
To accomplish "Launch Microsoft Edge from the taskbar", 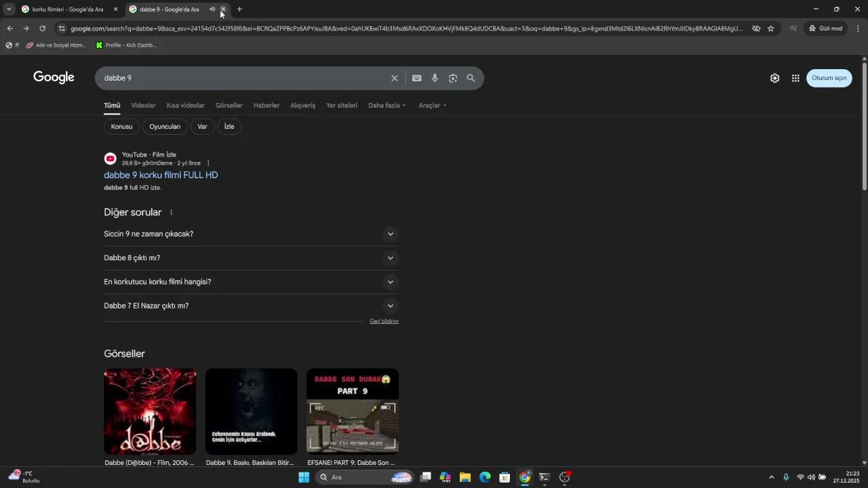I will pos(485,477).
